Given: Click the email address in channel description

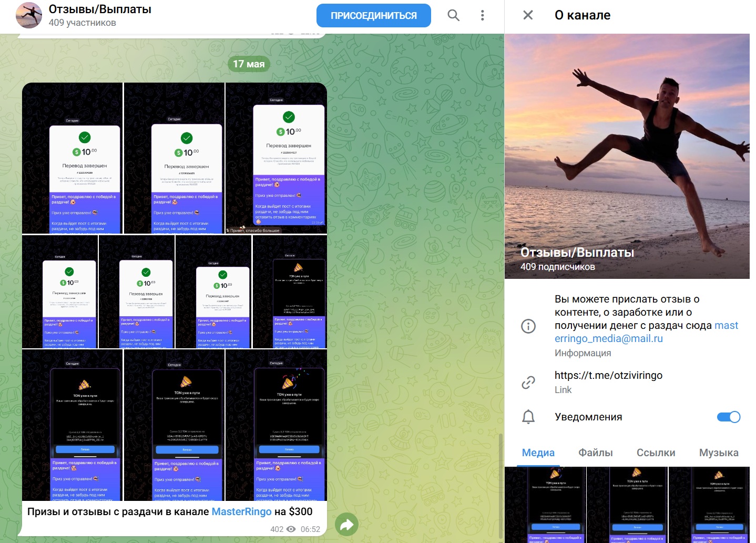Looking at the screenshot, I should 608,339.
